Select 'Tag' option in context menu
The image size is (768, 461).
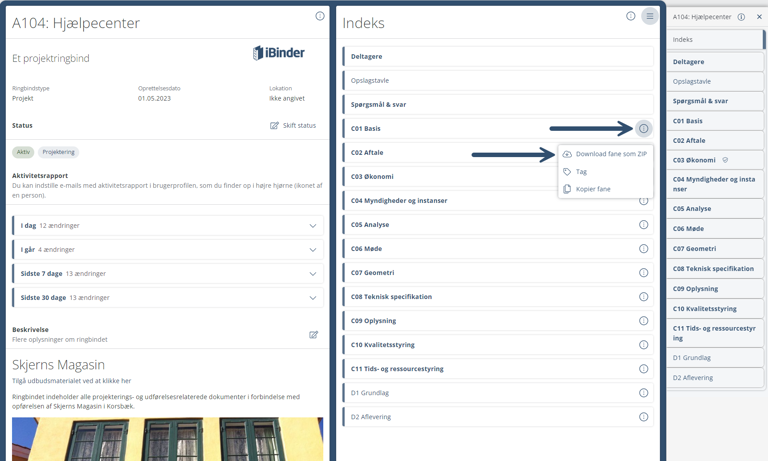581,172
